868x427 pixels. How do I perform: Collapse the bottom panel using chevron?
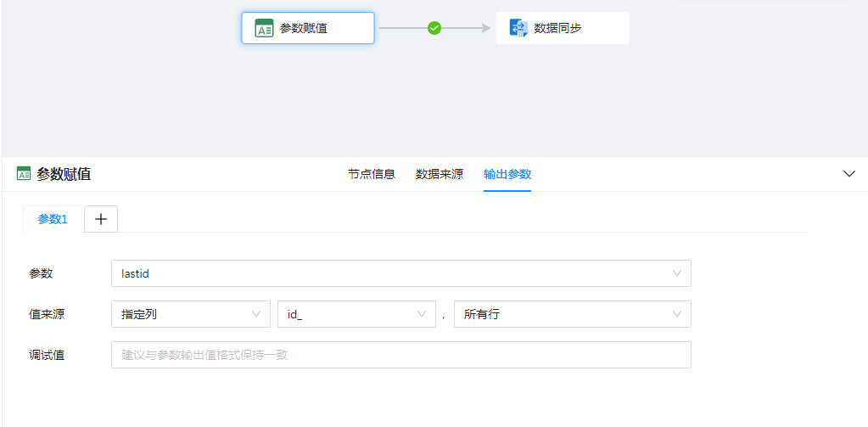point(849,173)
